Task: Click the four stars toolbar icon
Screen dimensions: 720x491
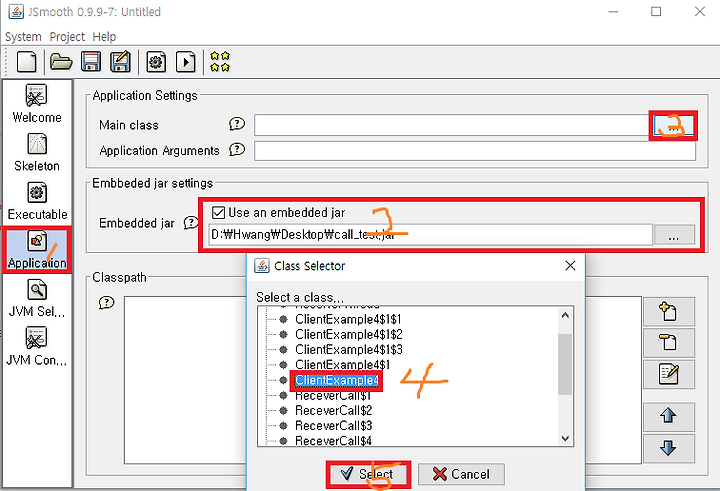Action: (220, 62)
